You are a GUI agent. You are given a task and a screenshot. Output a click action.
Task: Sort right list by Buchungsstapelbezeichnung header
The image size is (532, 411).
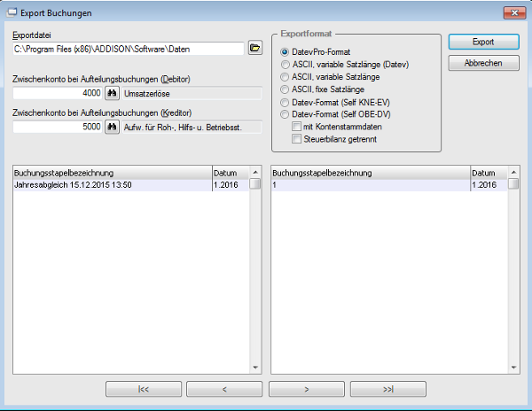tap(371, 173)
